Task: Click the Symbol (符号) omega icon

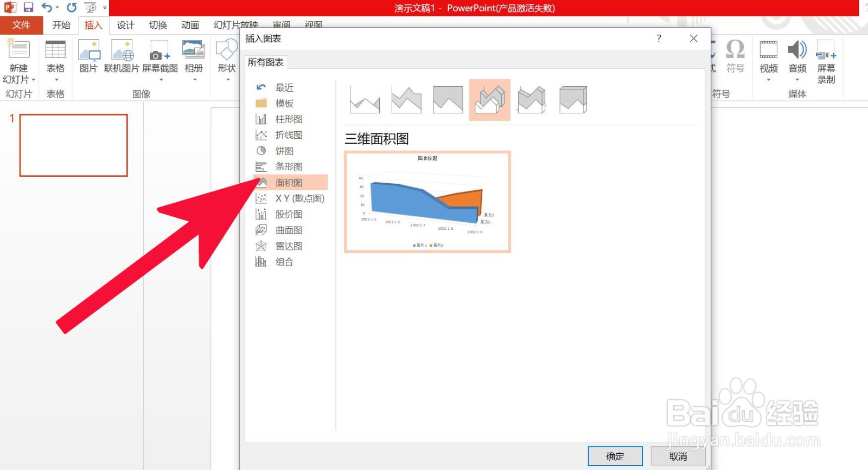Action: [735, 49]
